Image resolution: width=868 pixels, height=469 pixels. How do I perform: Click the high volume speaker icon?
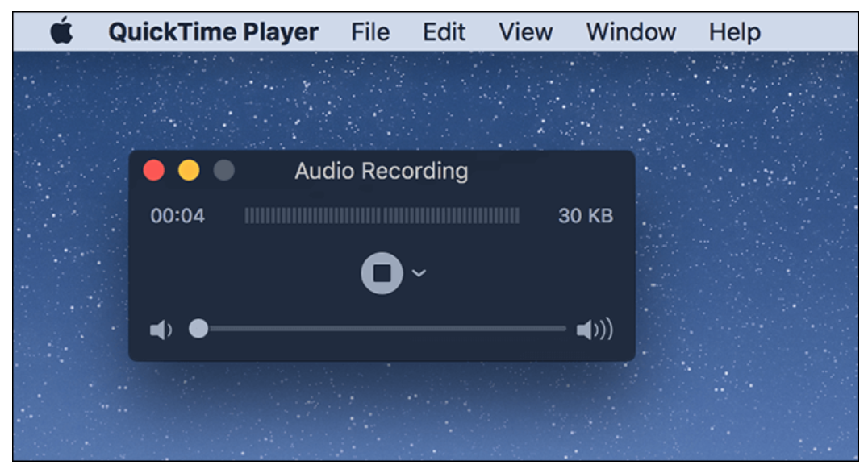[595, 330]
